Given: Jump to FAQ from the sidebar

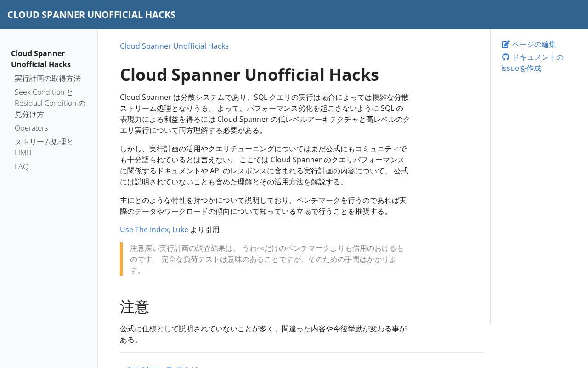Looking at the screenshot, I should point(22,167).
